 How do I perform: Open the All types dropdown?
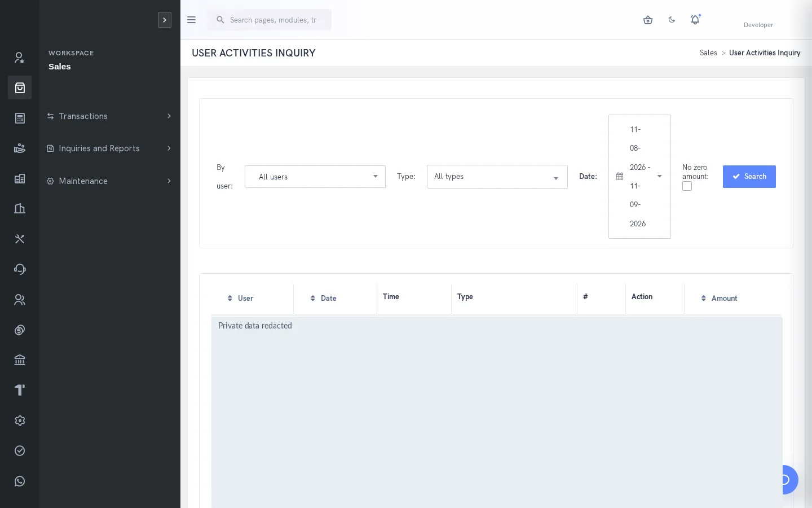[497, 177]
